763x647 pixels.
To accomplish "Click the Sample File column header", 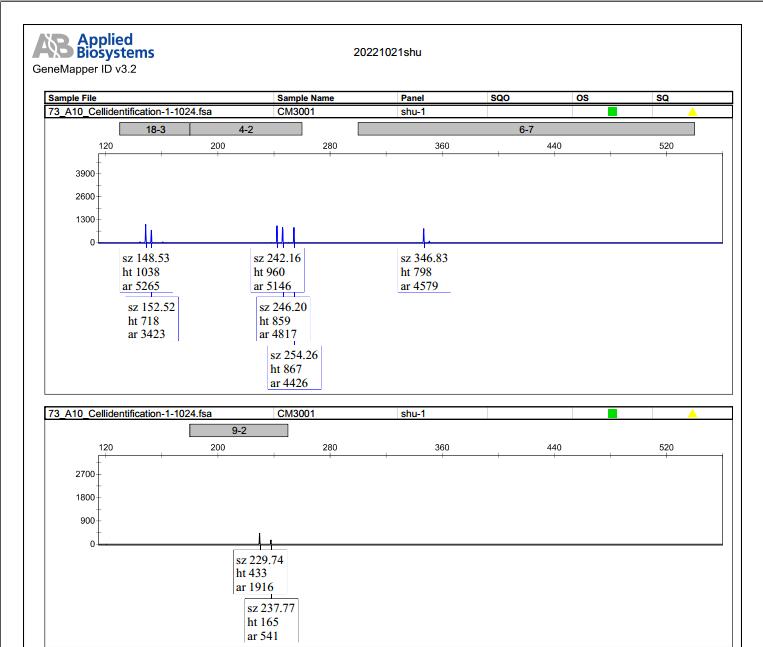I will pyautogui.click(x=72, y=98).
